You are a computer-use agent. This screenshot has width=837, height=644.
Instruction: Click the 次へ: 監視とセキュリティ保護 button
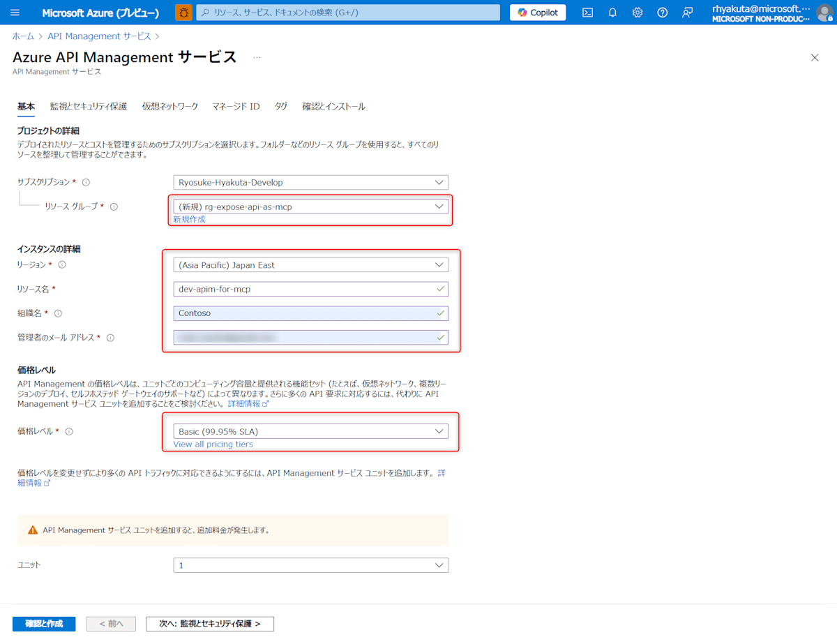tap(210, 624)
